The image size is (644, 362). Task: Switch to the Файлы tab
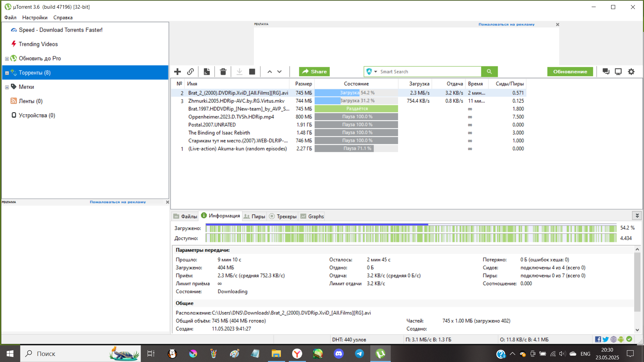(x=185, y=216)
